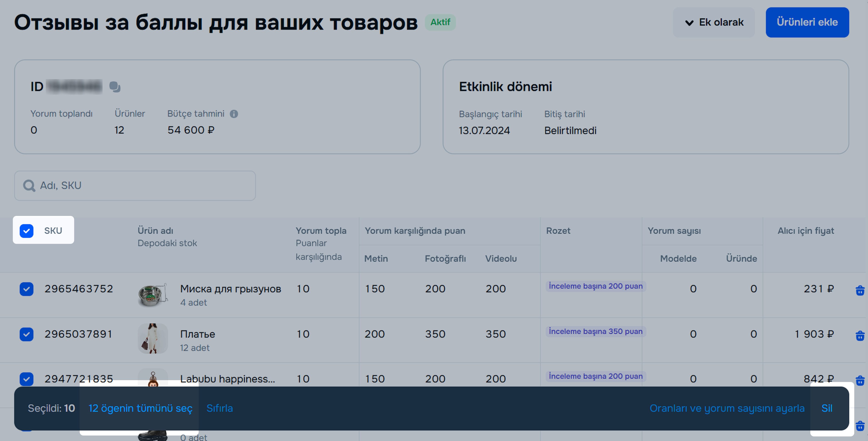Screen dimensions: 868x441
Task: Click İnceleme başına 350 puan badge
Action: (x=595, y=331)
